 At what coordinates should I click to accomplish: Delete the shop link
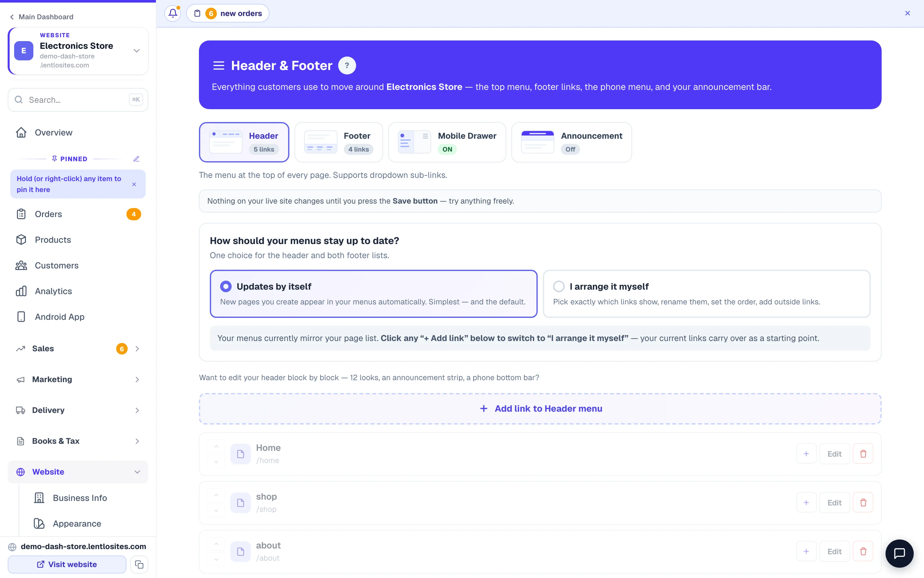pos(863,503)
